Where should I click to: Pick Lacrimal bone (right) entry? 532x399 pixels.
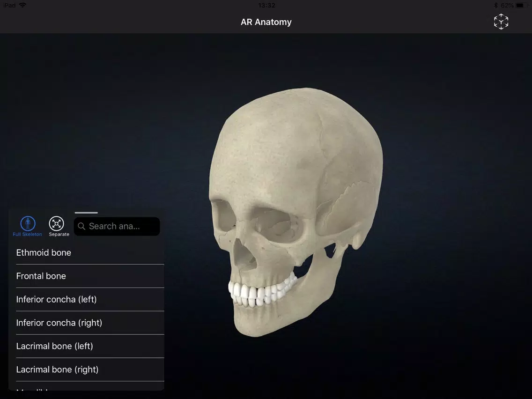click(x=90, y=370)
